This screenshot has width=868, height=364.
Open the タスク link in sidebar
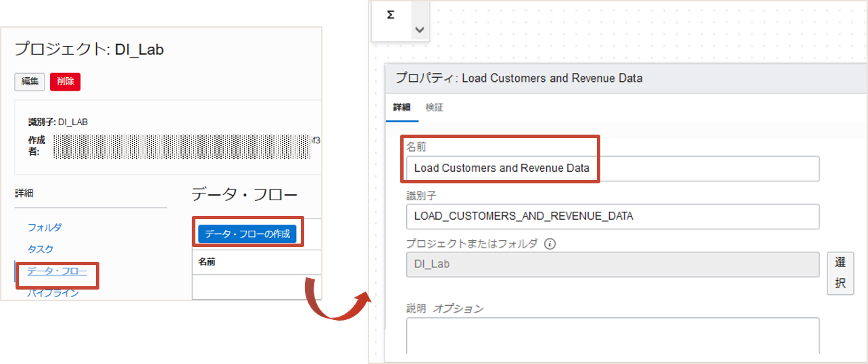tap(41, 249)
